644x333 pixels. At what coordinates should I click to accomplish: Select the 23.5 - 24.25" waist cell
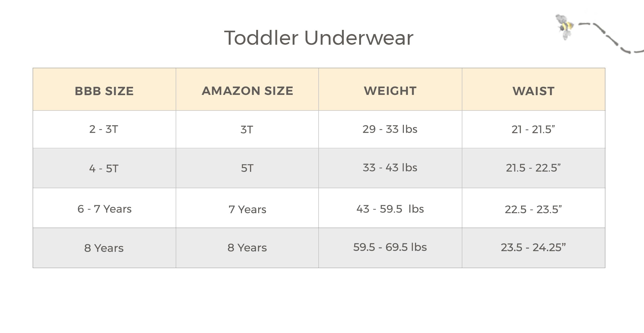click(x=534, y=248)
